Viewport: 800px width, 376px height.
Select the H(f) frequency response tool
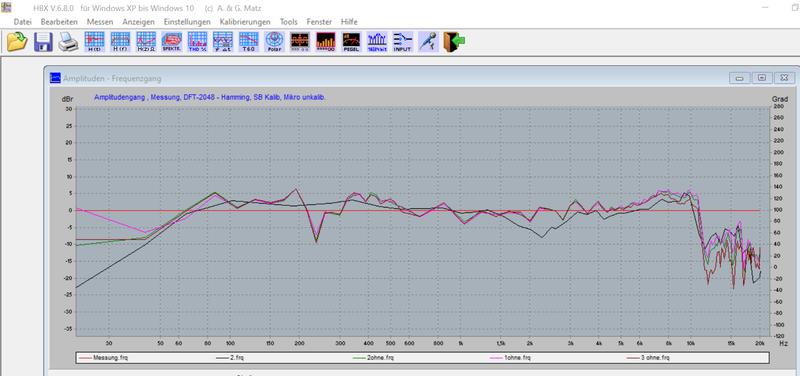[120, 41]
